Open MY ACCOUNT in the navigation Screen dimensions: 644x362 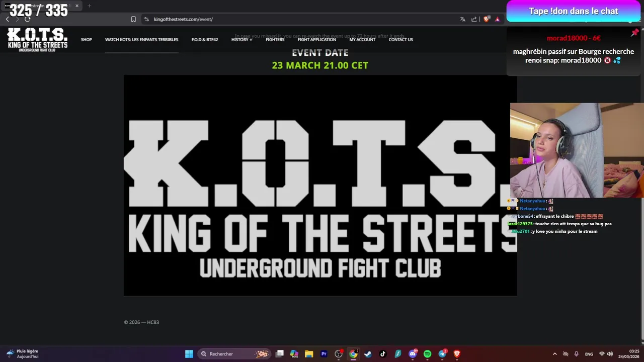click(362, 39)
